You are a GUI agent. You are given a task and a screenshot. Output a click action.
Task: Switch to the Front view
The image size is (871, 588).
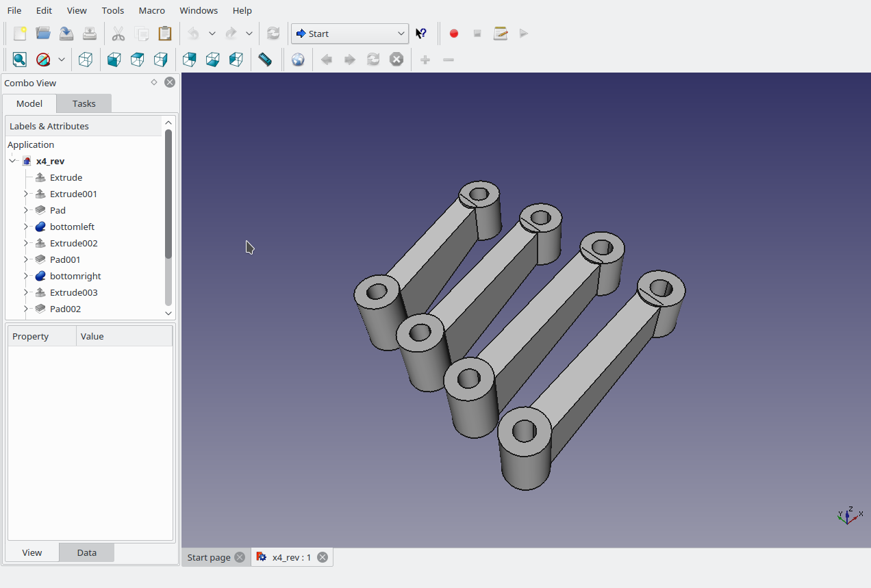[x=114, y=60]
